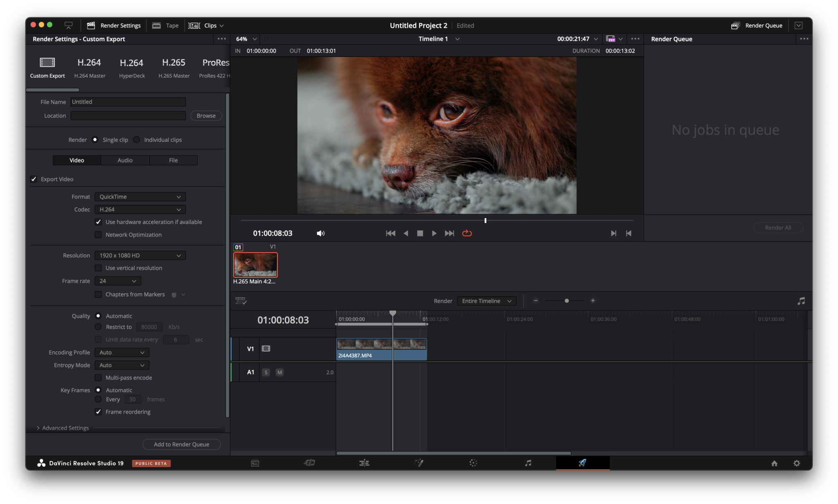838x504 pixels.
Task: Open timeline view options icon
Action: pyautogui.click(x=241, y=301)
